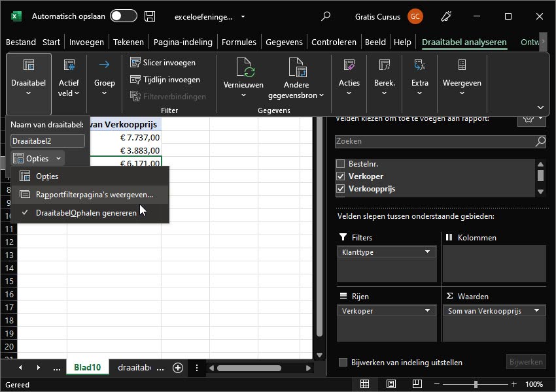556x392 pixels.
Task: Open the Bestand menu
Action: [21, 42]
